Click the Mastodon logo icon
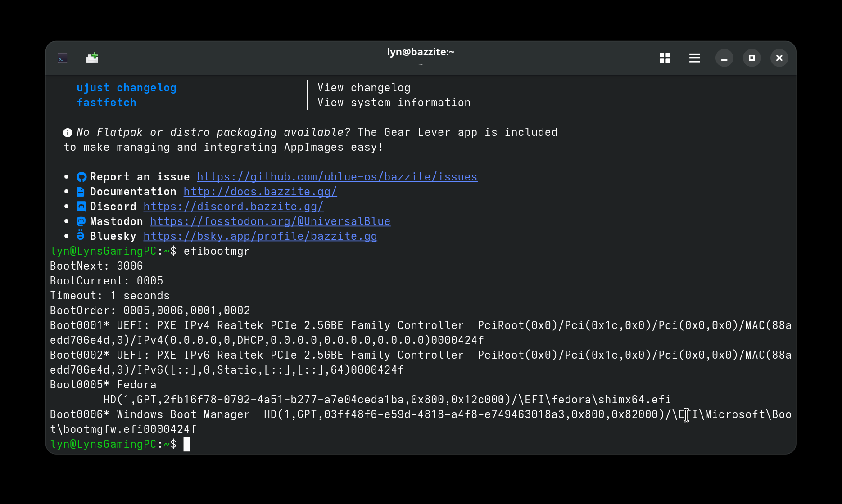Viewport: 842px width, 504px height. pos(81,221)
